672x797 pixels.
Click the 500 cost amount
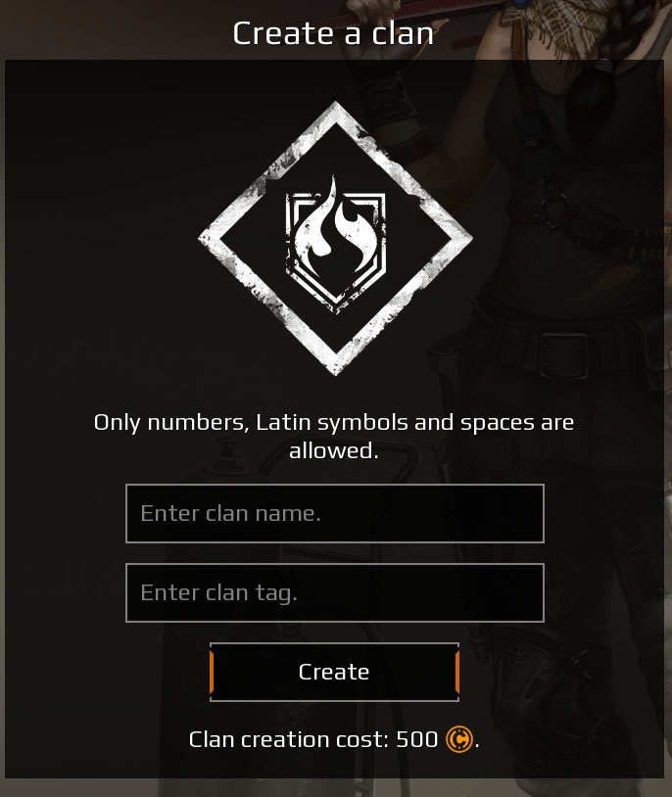point(416,739)
